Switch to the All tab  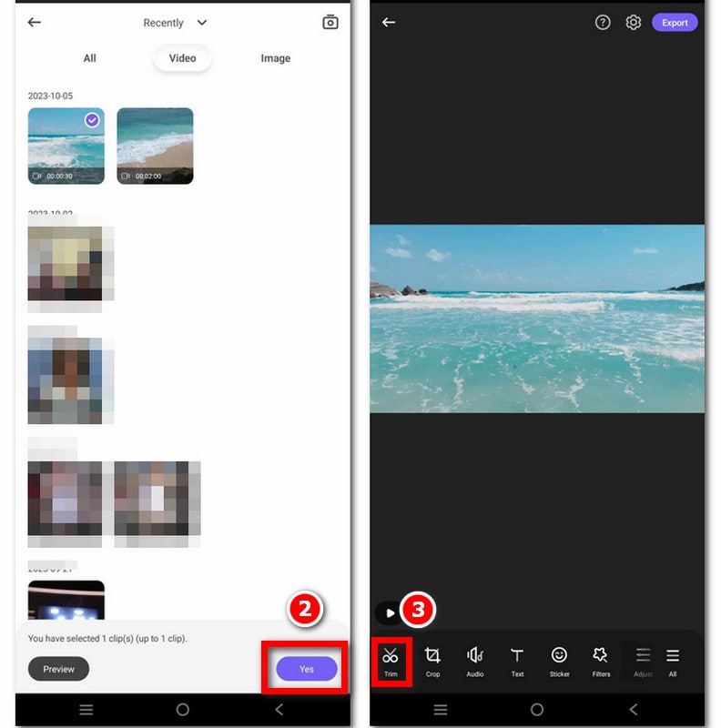[x=89, y=58]
